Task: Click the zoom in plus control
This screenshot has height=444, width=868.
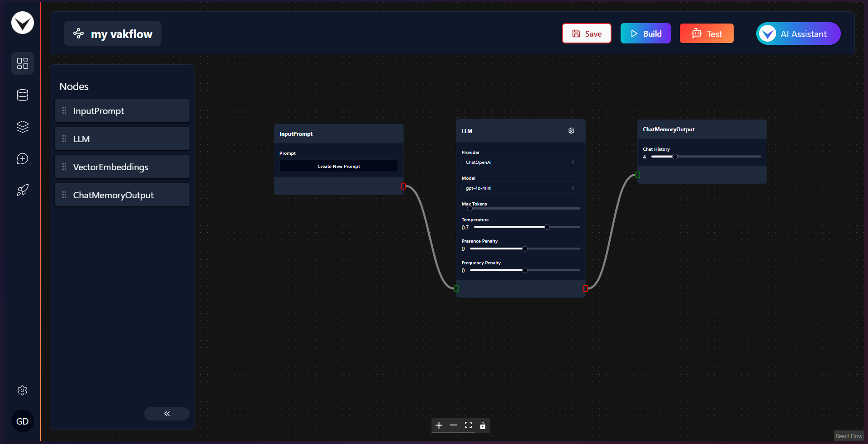Action: tap(439, 425)
